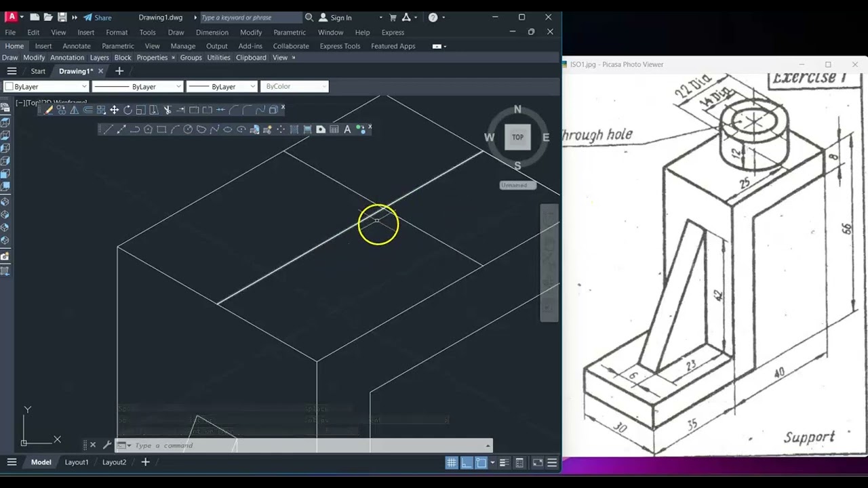
Task: Open the Express menu
Action: 393,32
